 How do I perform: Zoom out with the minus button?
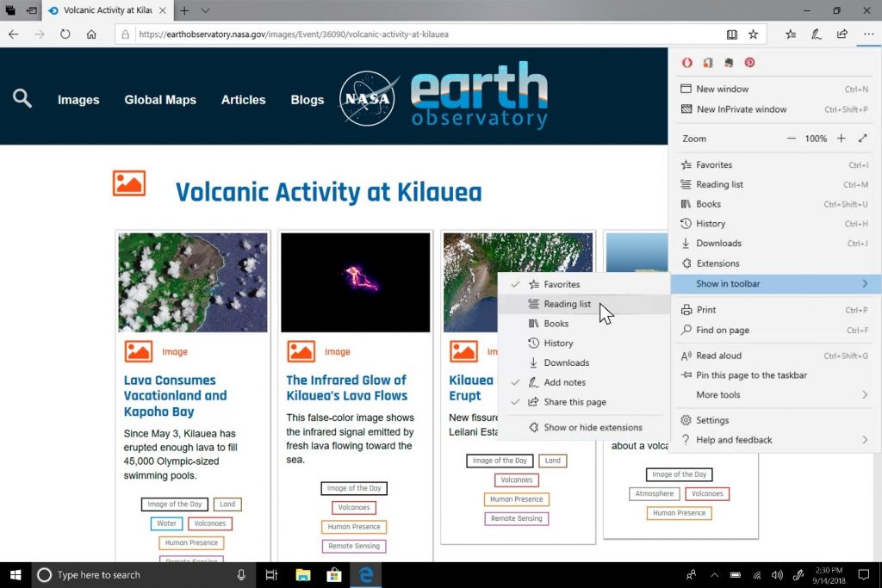tap(791, 139)
